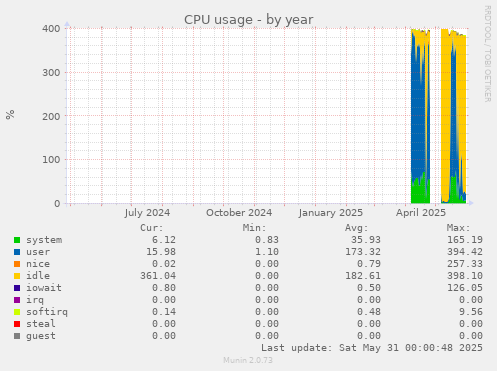Click system minimum value 0.83
This screenshot has width=497, height=371.
(267, 240)
